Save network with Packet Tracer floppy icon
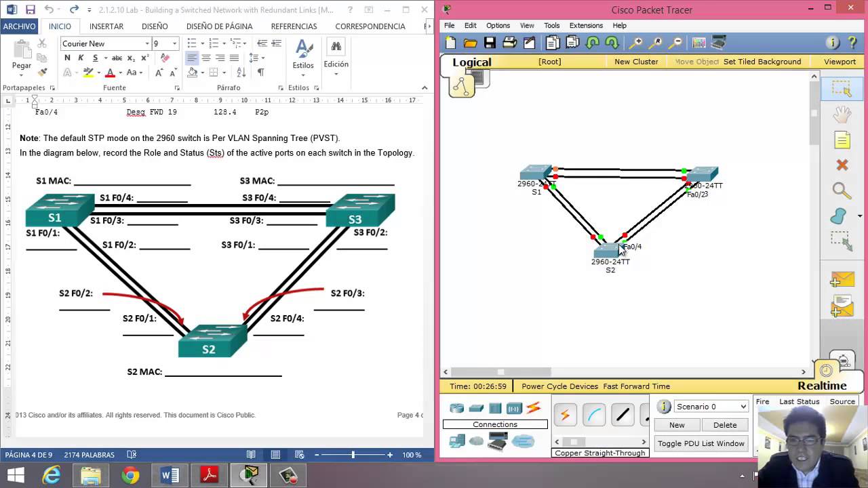The height and width of the screenshot is (488, 868). coord(490,43)
